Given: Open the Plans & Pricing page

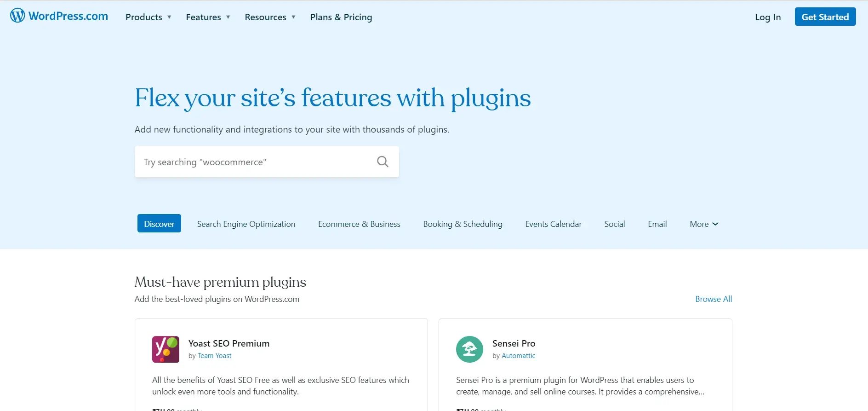Looking at the screenshot, I should [x=341, y=17].
